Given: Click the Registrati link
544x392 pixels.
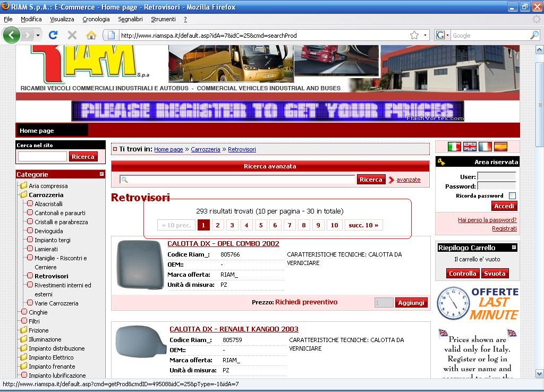Looking at the screenshot, I should (x=504, y=228).
